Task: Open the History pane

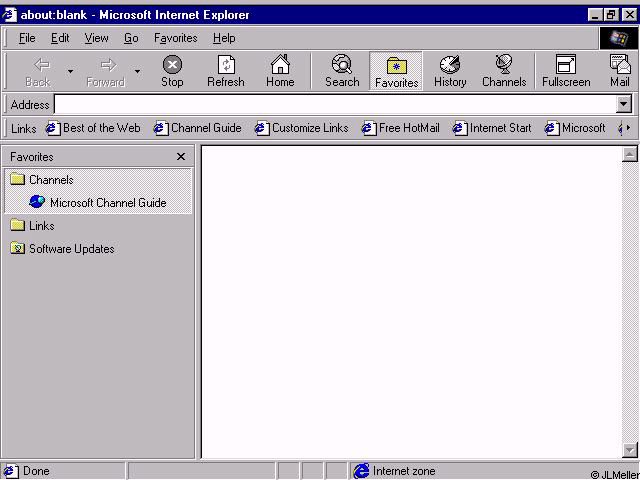Action: (x=450, y=72)
